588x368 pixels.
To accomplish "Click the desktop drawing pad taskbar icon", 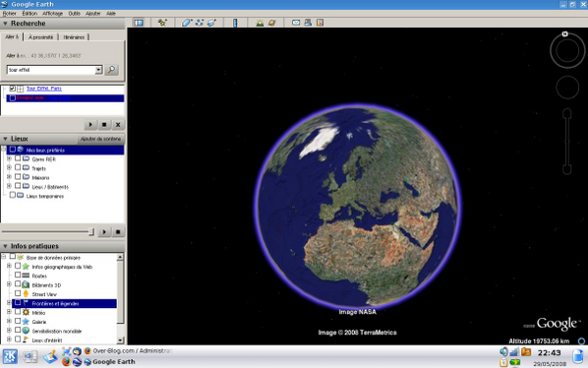I will click(x=50, y=357).
